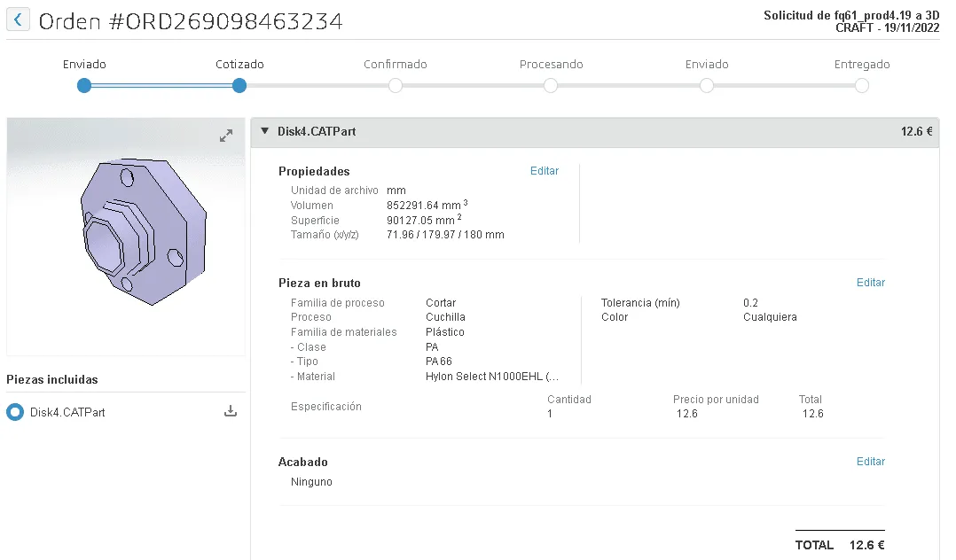Click the Procesando progress step marker
Image resolution: width=956 pixels, height=560 pixels.
coord(551,86)
